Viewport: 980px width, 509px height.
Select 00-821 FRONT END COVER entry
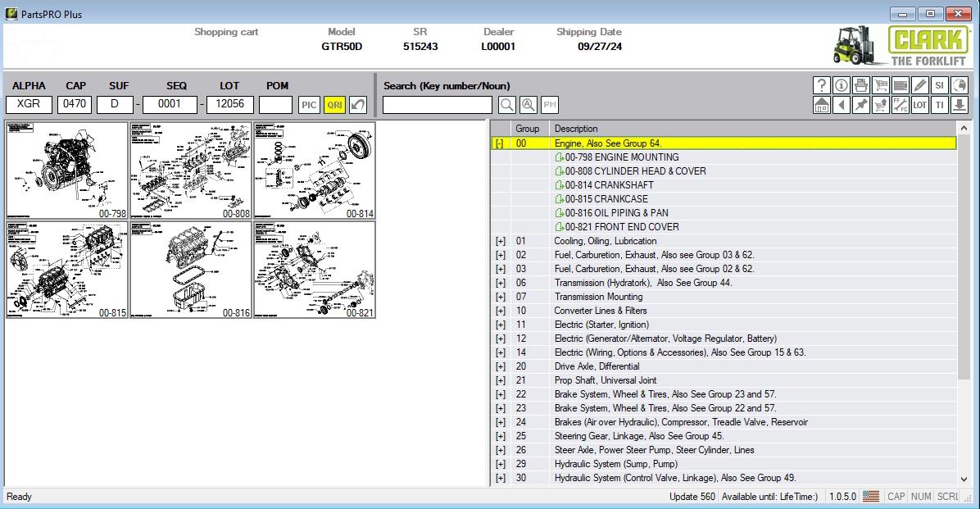coord(622,227)
